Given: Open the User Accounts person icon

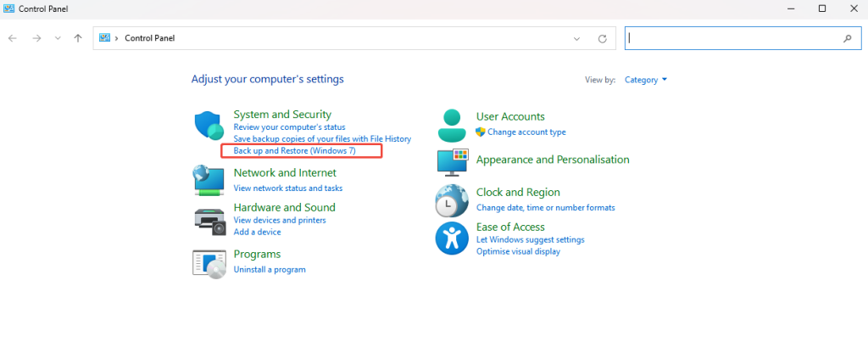Looking at the screenshot, I should point(453,126).
